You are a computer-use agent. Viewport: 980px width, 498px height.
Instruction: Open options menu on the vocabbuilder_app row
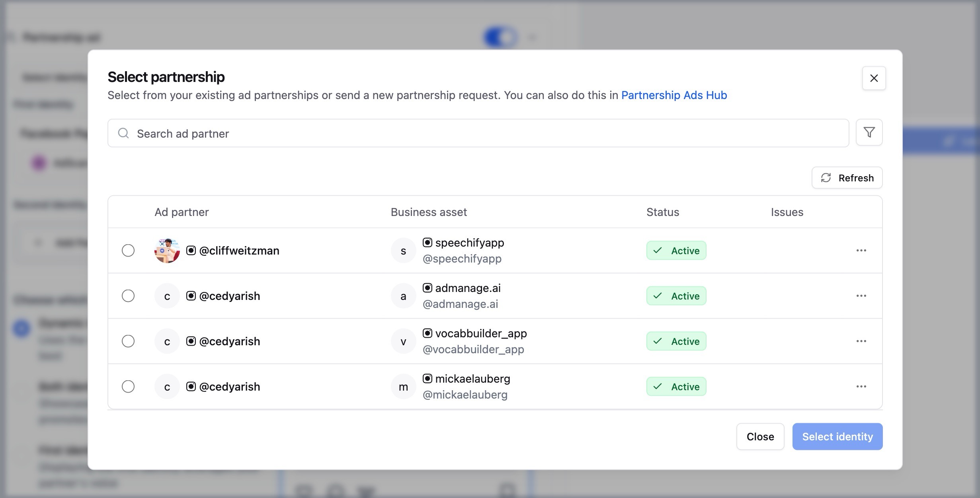(861, 341)
